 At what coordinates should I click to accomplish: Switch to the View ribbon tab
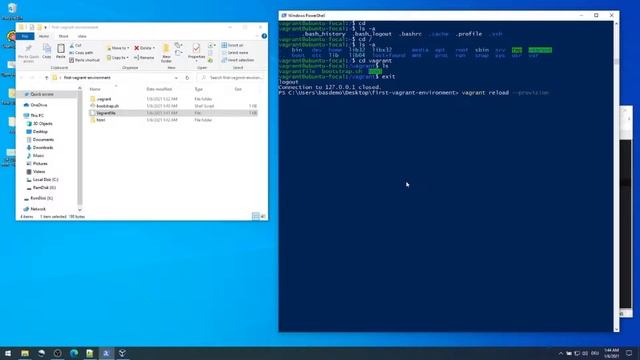pyautogui.click(x=82, y=36)
